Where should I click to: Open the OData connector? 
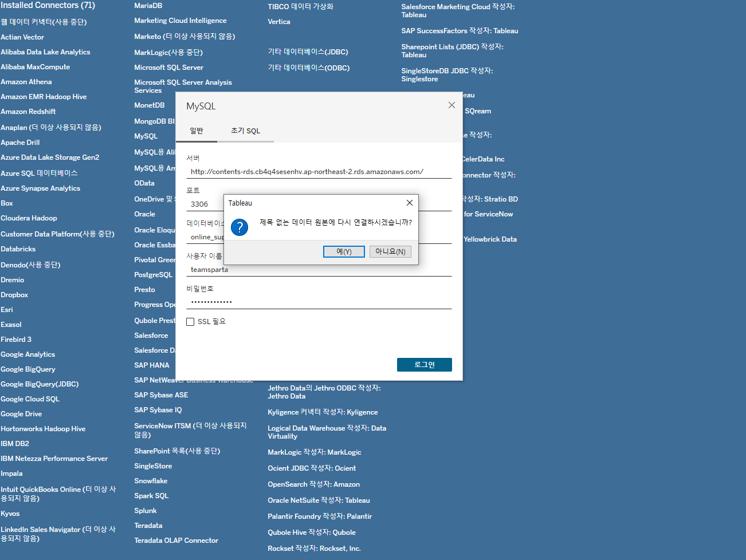[x=144, y=183]
